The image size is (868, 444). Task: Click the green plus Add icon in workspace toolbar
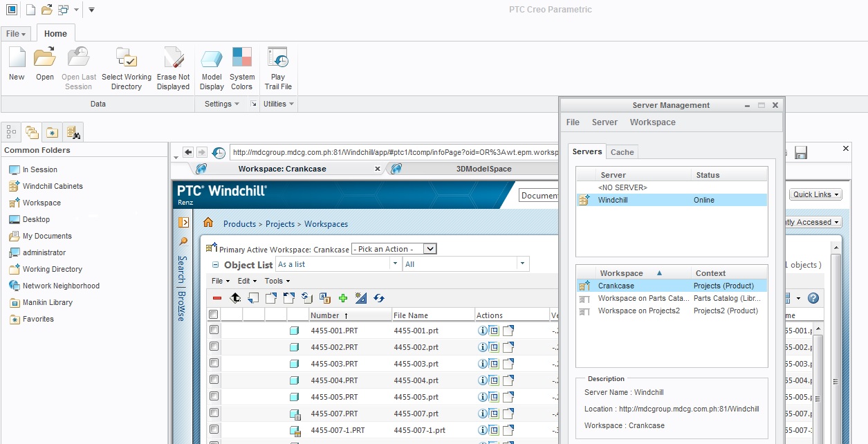[x=343, y=298]
